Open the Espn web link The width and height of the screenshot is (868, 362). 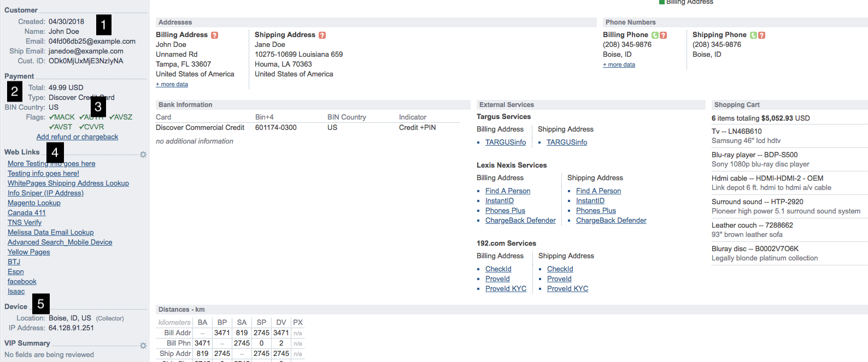pyautogui.click(x=16, y=272)
